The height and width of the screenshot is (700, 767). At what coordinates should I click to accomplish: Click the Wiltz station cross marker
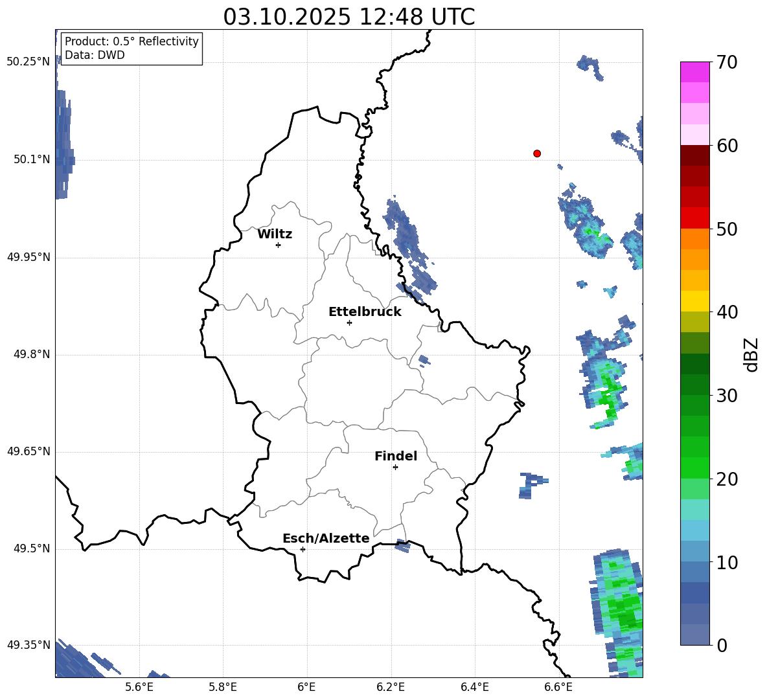pyautogui.click(x=279, y=245)
